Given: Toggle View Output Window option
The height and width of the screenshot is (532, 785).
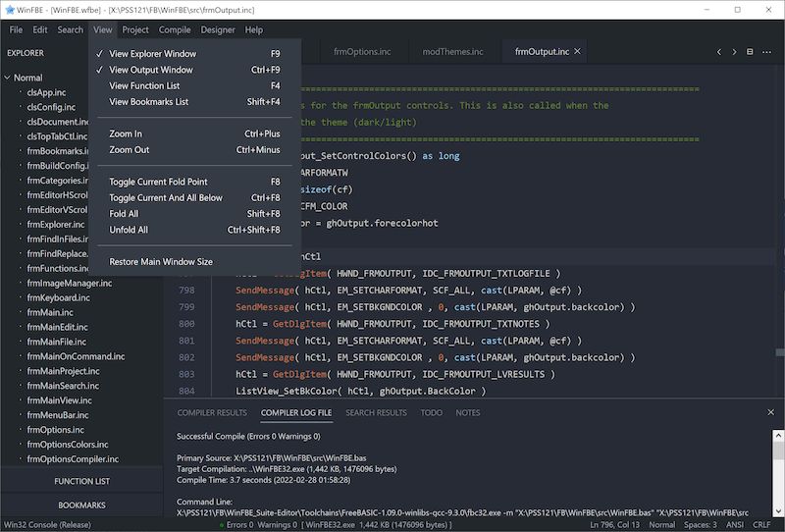Looking at the screenshot, I should 151,70.
